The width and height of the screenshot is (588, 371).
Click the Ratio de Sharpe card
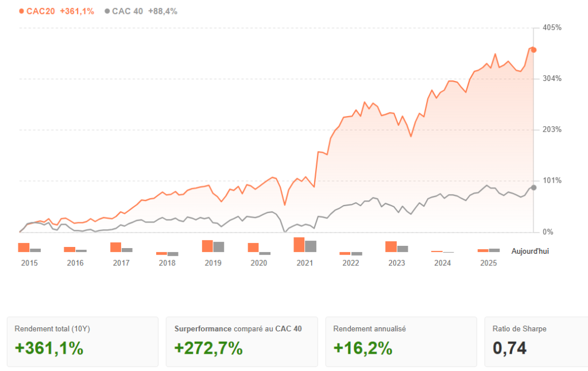click(x=535, y=342)
